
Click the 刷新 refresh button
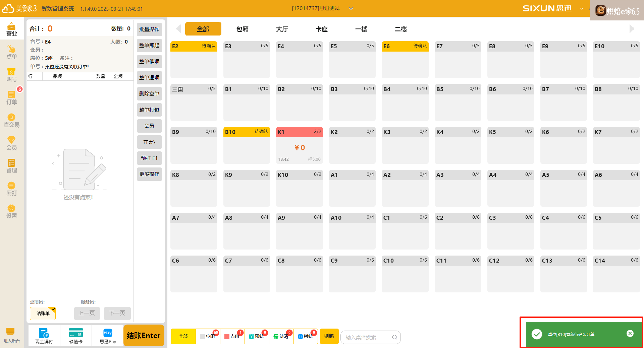pos(329,336)
